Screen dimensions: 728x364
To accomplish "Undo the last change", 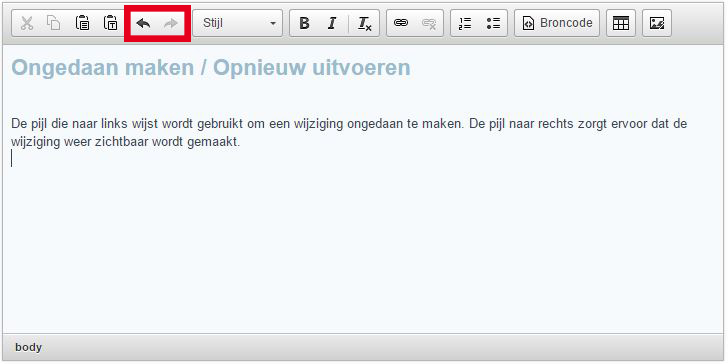I will point(143,23).
